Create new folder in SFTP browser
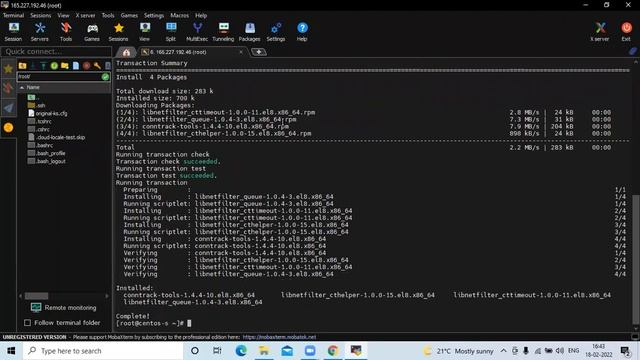 (x=65, y=66)
